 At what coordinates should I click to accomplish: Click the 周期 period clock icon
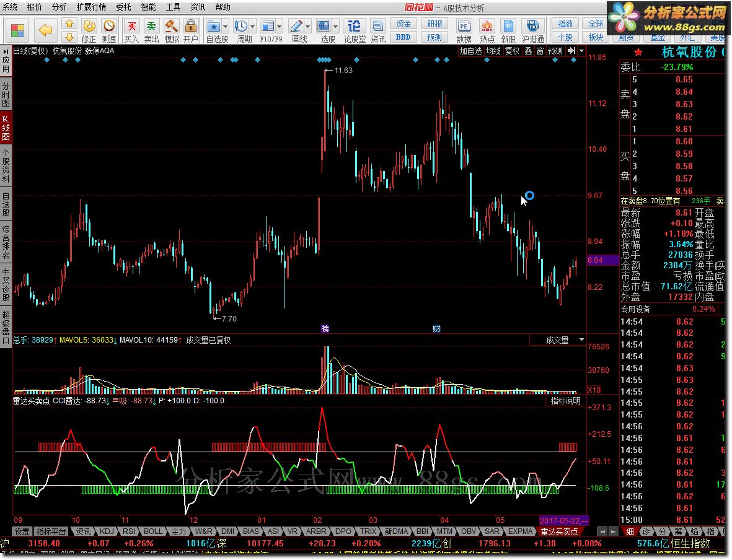pos(241,26)
